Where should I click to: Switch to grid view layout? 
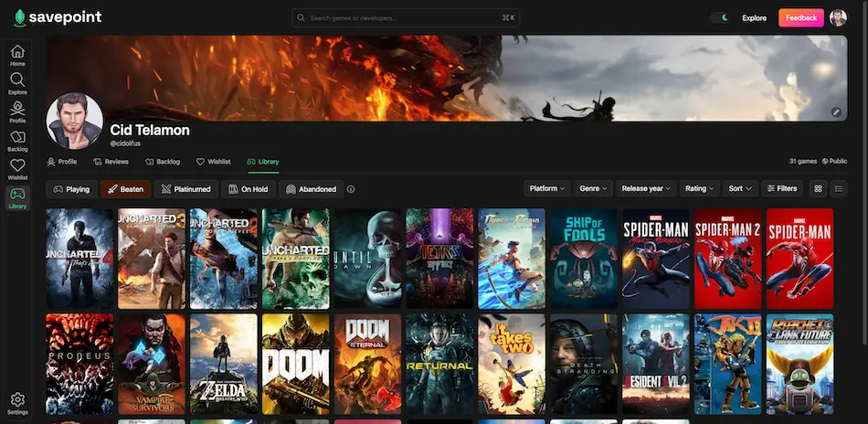(818, 189)
